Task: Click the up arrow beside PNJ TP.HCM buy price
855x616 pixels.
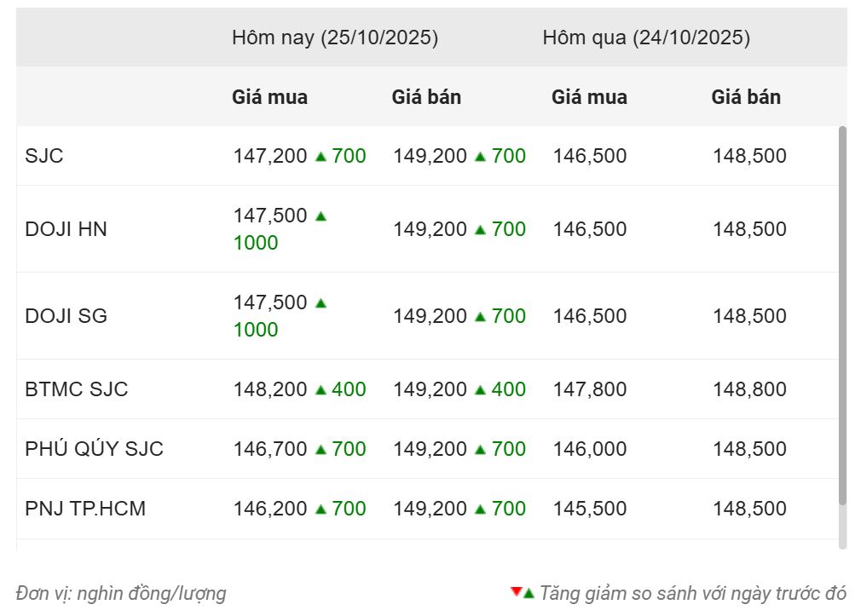Action: (321, 509)
